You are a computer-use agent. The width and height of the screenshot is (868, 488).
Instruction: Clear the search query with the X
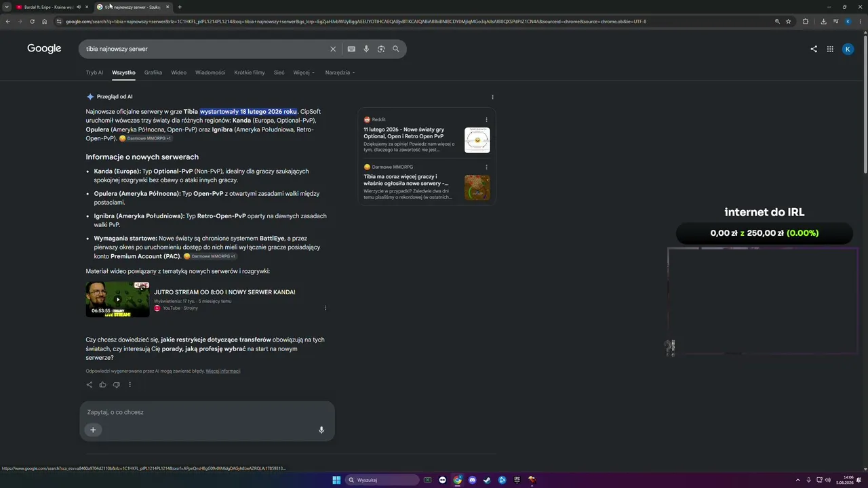(333, 49)
